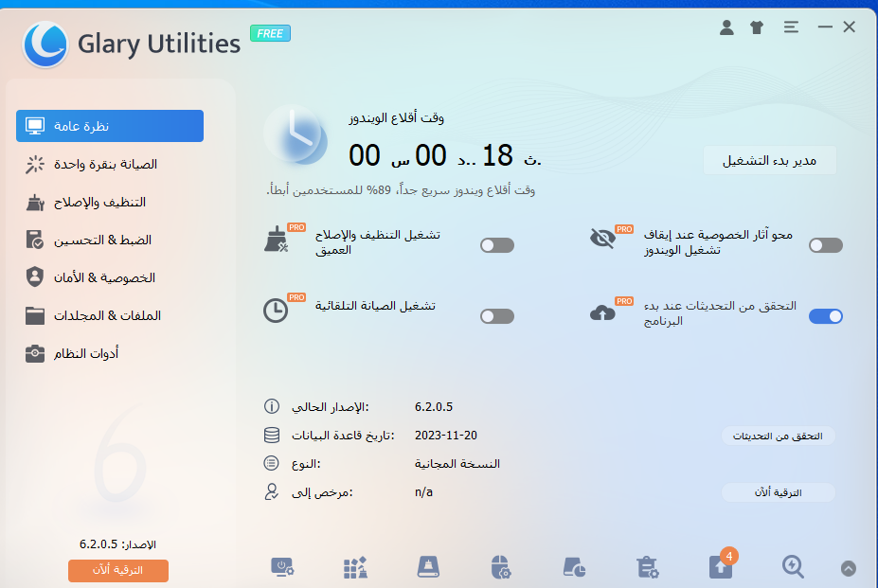Click the user account icon in title bar
This screenshot has height=588, width=878.
point(726,27)
